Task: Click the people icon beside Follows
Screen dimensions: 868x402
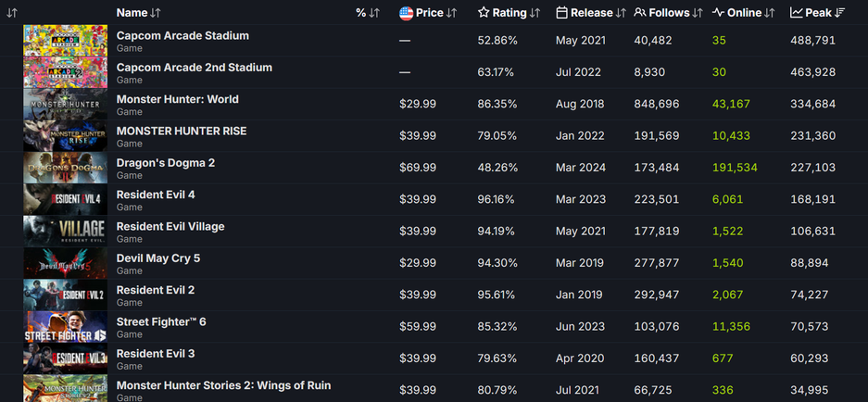Action: 640,13
